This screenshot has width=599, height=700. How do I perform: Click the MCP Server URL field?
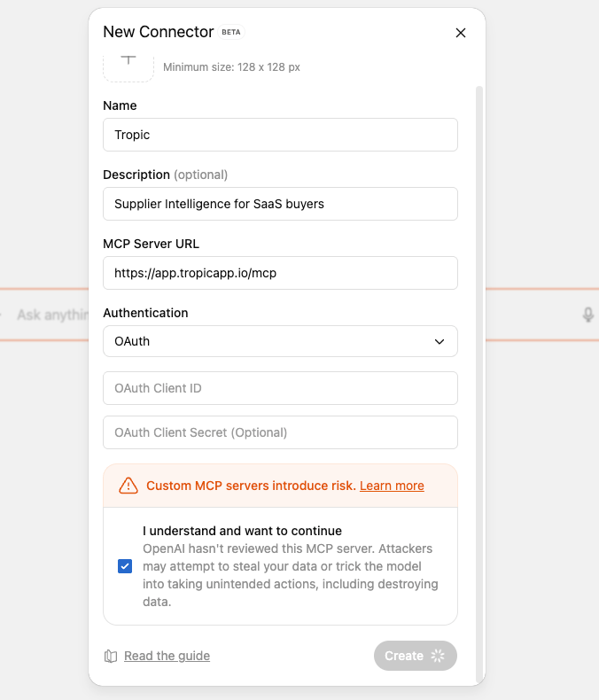280,273
